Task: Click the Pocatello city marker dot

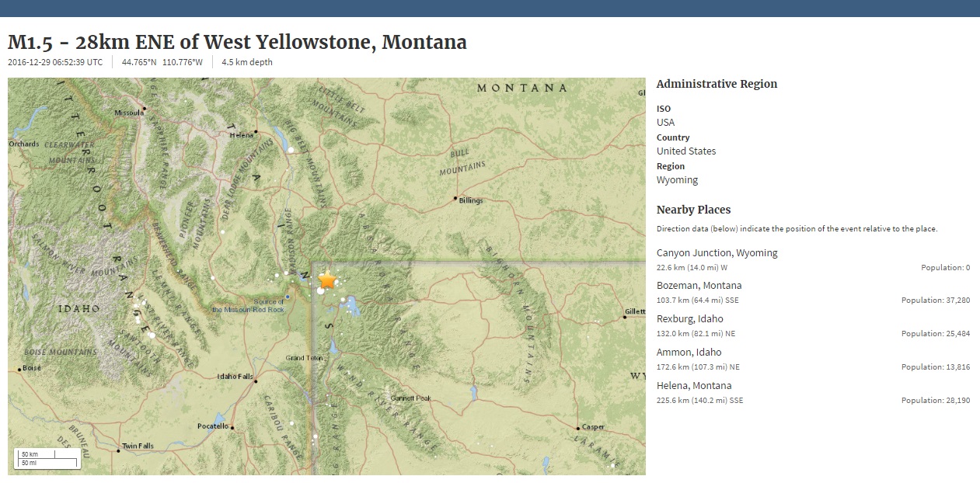Action: pyautogui.click(x=232, y=427)
